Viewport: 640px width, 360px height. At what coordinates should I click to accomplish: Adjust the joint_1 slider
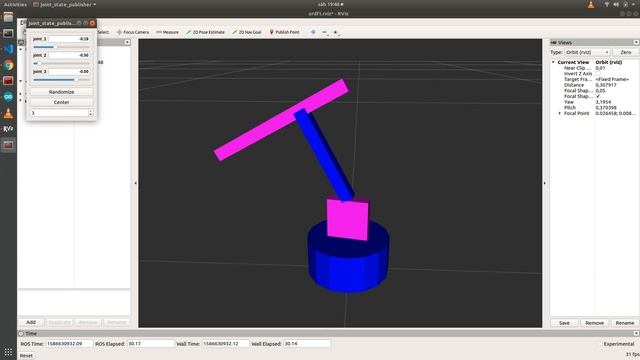[61, 47]
